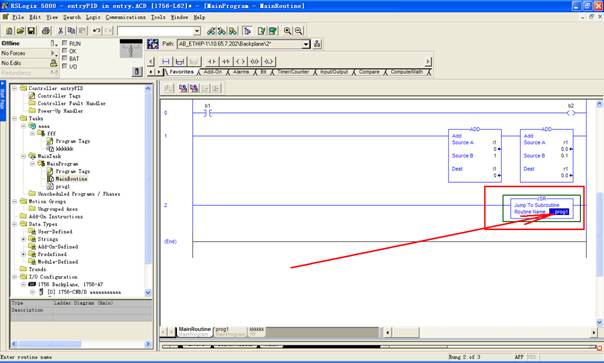Toggle the BAT status checkbox

[x=65, y=58]
